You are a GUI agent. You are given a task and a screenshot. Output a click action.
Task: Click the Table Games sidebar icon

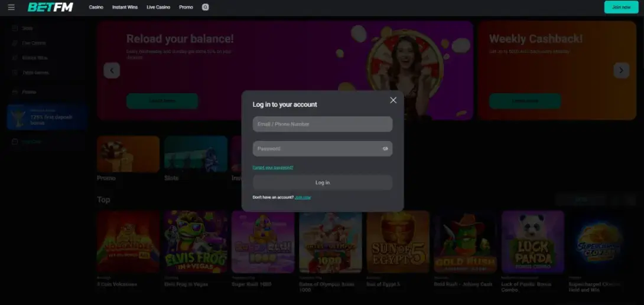coord(15,73)
